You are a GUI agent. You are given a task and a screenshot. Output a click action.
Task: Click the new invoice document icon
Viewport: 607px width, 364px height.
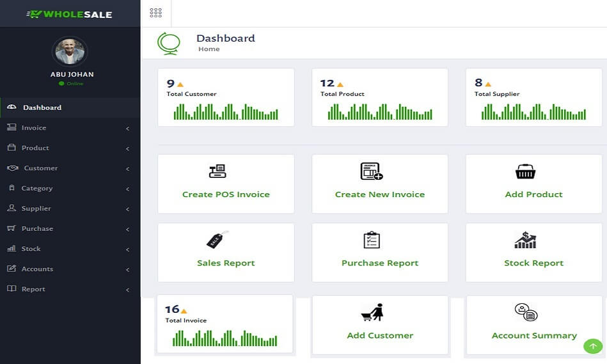[372, 171]
